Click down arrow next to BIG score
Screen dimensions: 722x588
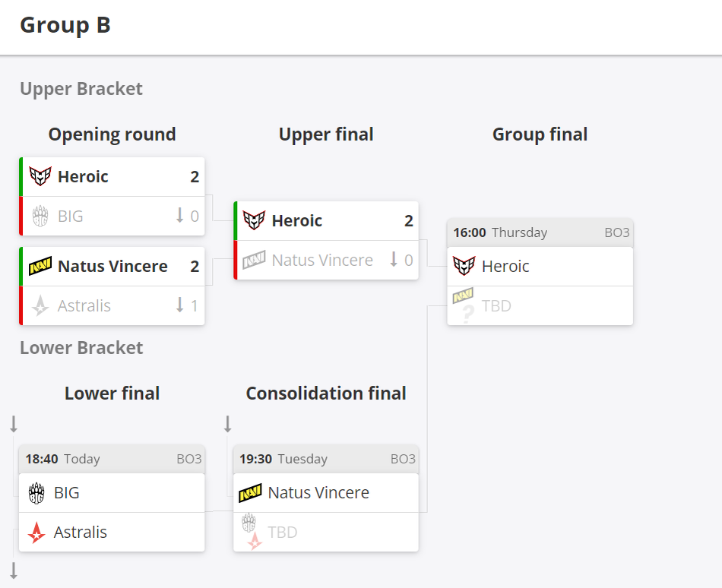click(x=180, y=215)
